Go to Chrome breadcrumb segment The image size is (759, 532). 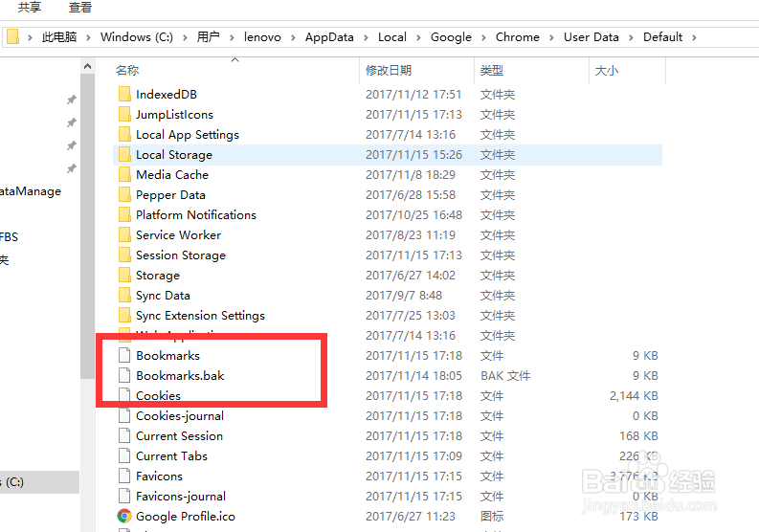[x=518, y=37]
